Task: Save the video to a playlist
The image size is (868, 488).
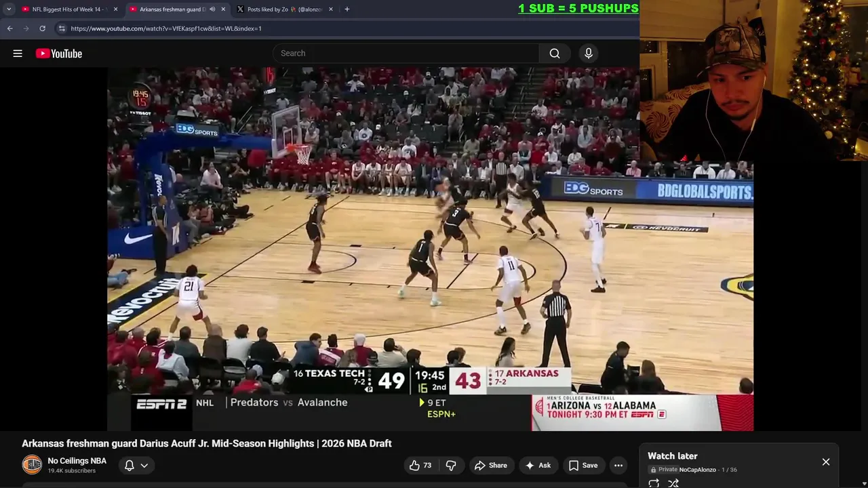Action: tap(583, 466)
